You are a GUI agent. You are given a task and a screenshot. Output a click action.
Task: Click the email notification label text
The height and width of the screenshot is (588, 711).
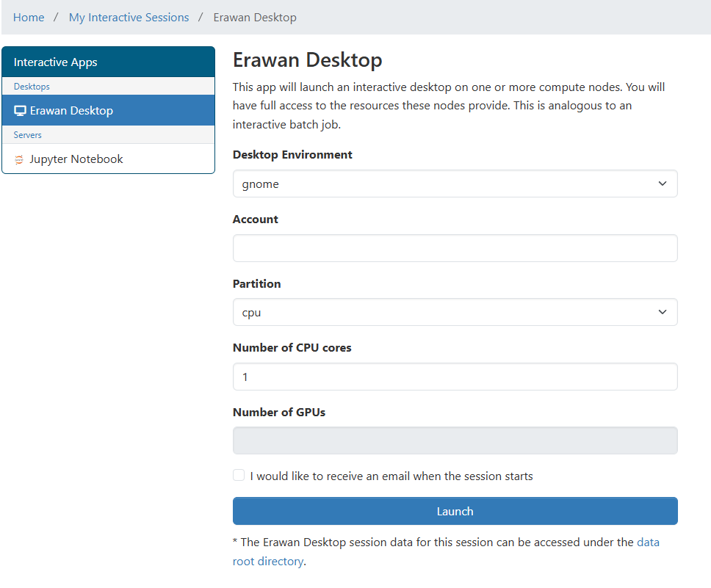click(x=391, y=476)
